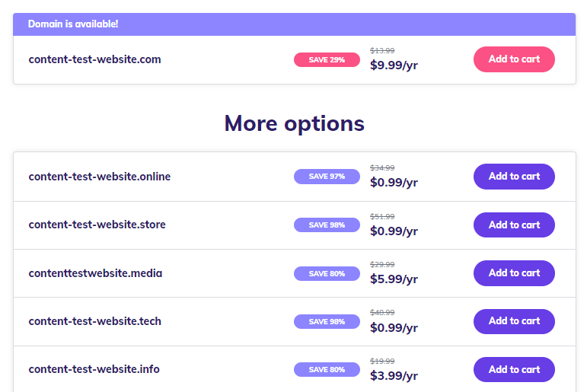Select the contenttestwebsite.media domain name

click(x=95, y=272)
